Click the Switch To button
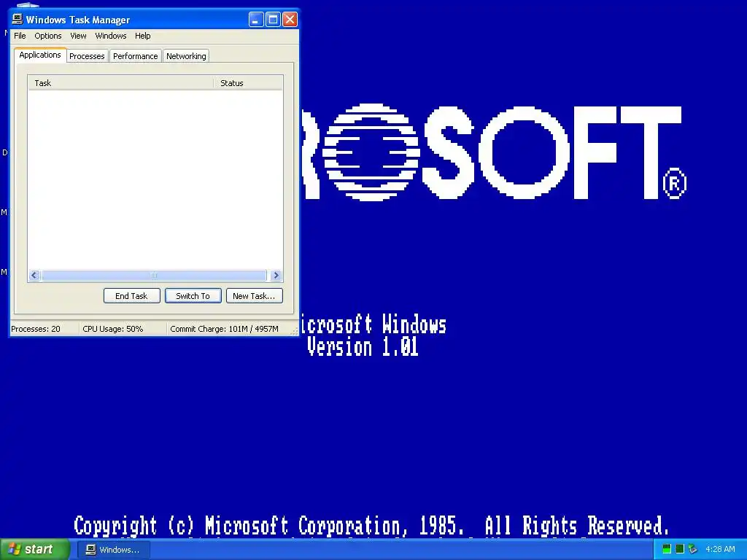 193,296
